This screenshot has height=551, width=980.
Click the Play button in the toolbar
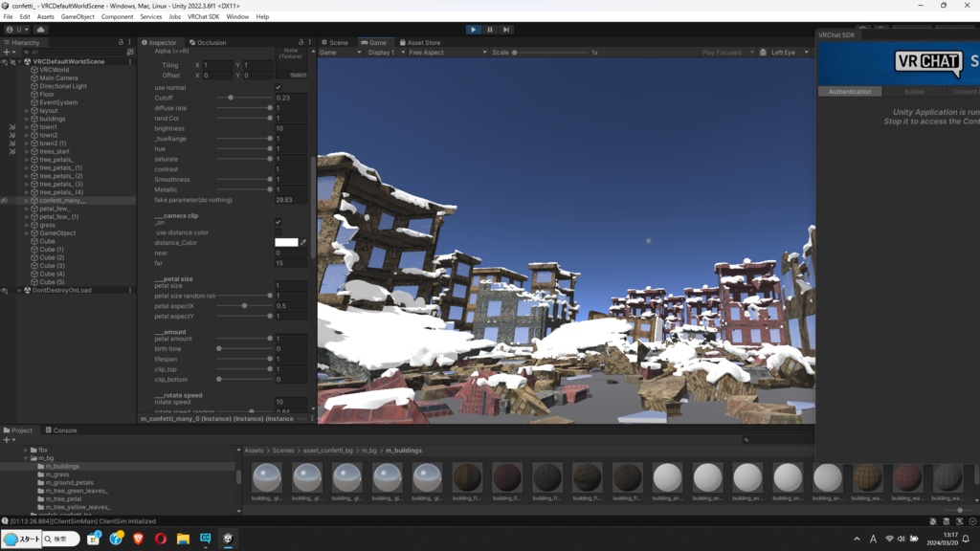point(473,30)
